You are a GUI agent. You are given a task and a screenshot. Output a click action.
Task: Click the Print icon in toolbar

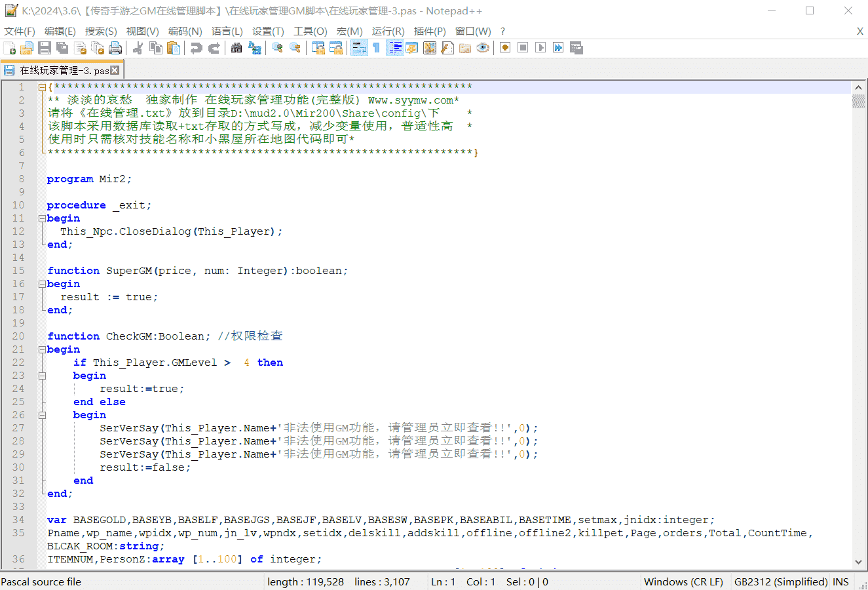pyautogui.click(x=116, y=48)
